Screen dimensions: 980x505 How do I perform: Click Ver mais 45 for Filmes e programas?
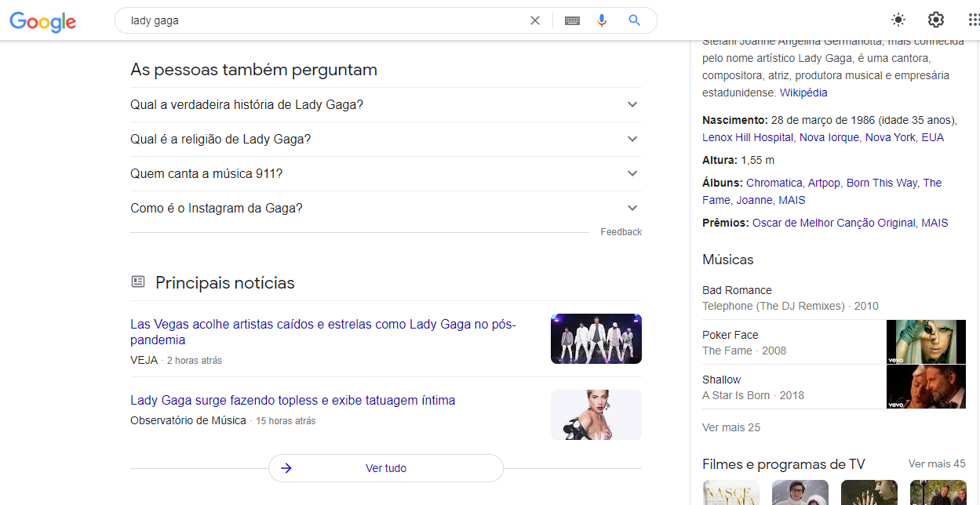(937, 463)
